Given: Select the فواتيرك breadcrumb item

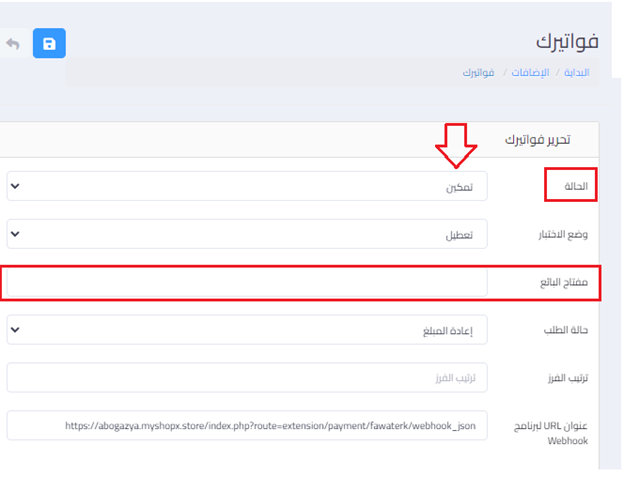Looking at the screenshot, I should point(480,73).
